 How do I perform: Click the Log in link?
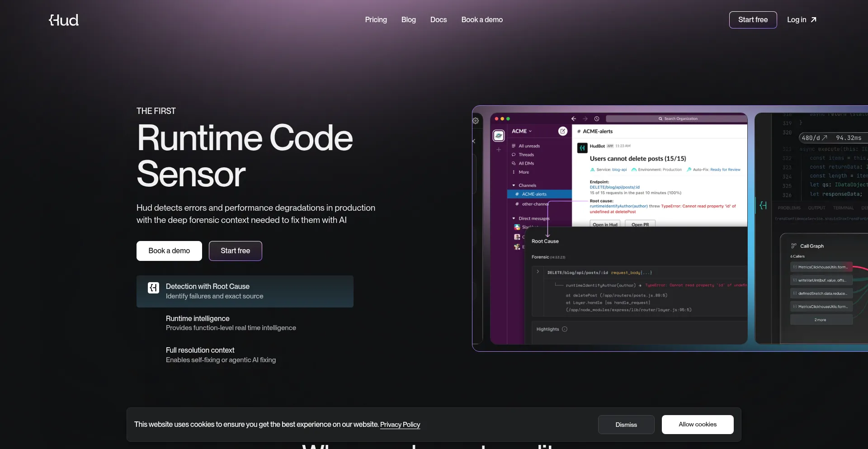point(802,20)
